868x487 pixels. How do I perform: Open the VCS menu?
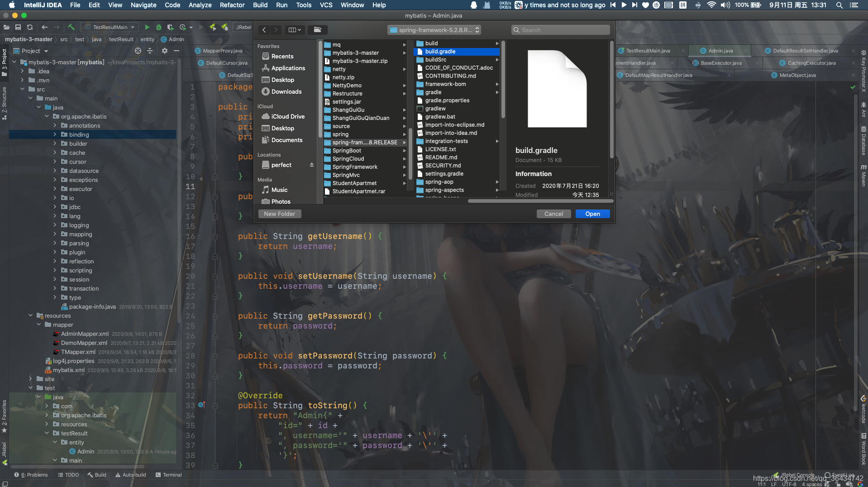coord(326,5)
